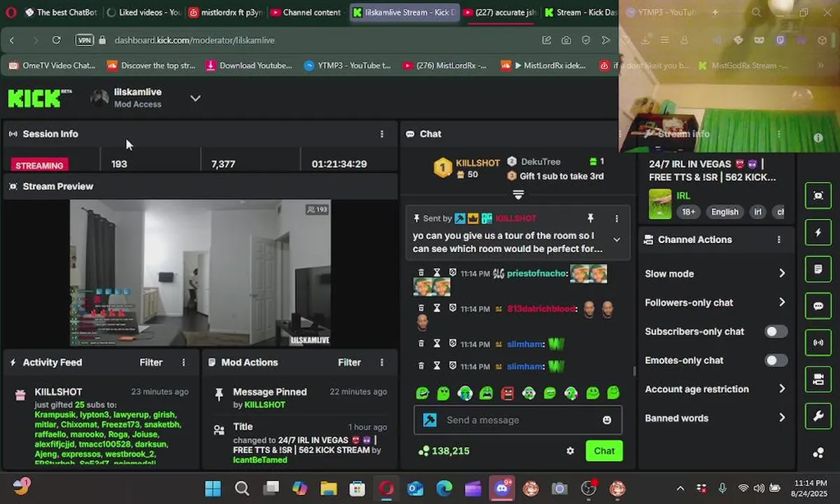Insert the red angry emote
The width and height of the screenshot is (840, 504).
click(507, 393)
